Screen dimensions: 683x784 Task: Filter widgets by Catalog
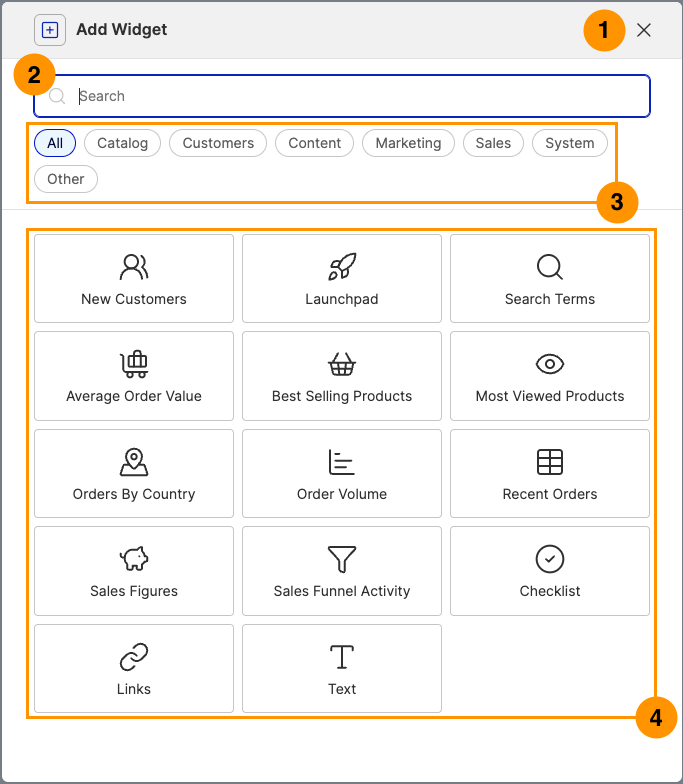click(122, 143)
